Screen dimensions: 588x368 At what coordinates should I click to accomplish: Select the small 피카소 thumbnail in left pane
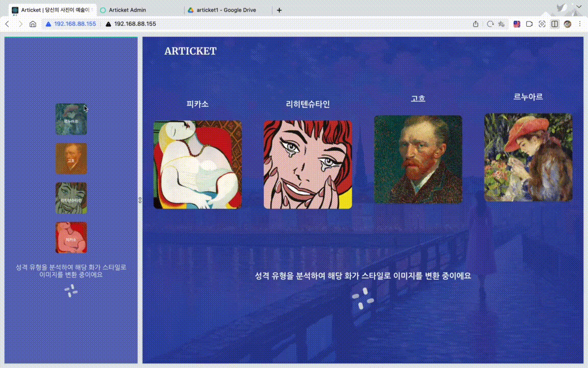click(71, 238)
